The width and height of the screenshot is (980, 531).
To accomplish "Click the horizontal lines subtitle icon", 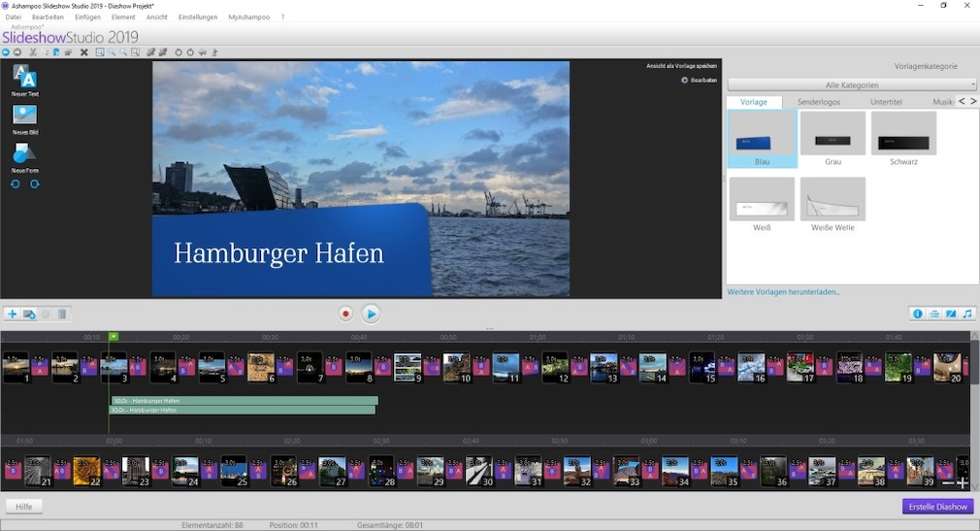I will pyautogui.click(x=934, y=314).
